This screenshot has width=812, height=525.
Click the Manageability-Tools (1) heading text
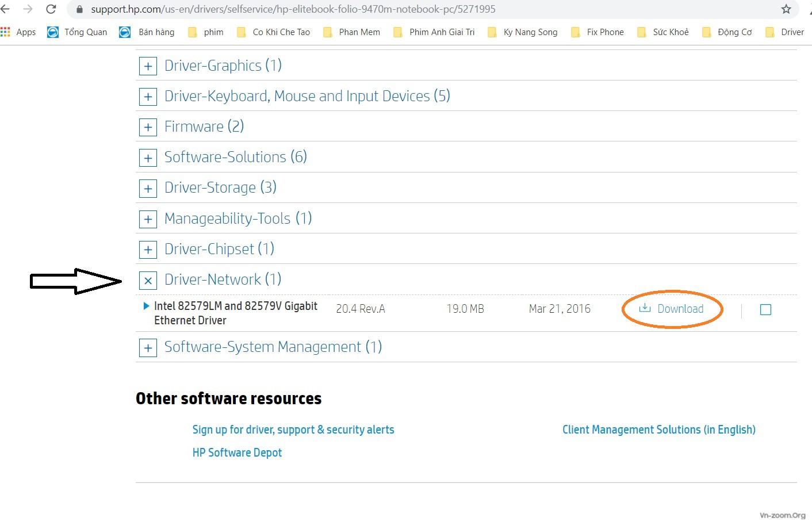(x=238, y=219)
